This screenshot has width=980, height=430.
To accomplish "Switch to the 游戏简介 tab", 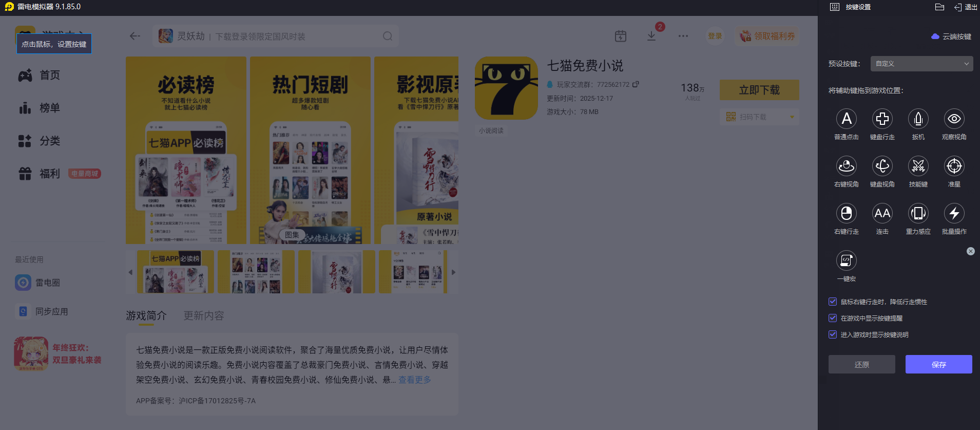I will point(146,315).
